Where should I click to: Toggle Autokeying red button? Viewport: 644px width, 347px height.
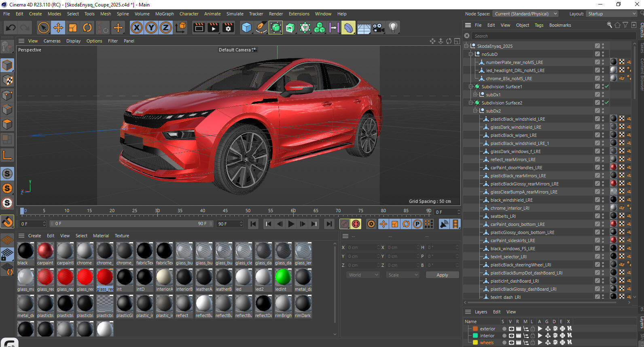(356, 224)
